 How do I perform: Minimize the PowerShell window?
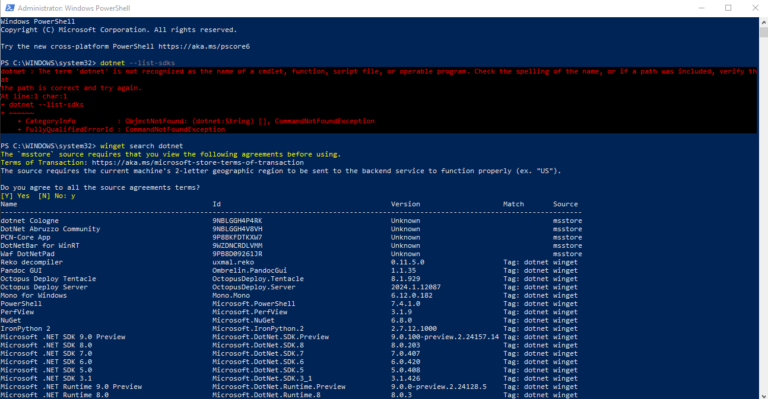click(701, 8)
